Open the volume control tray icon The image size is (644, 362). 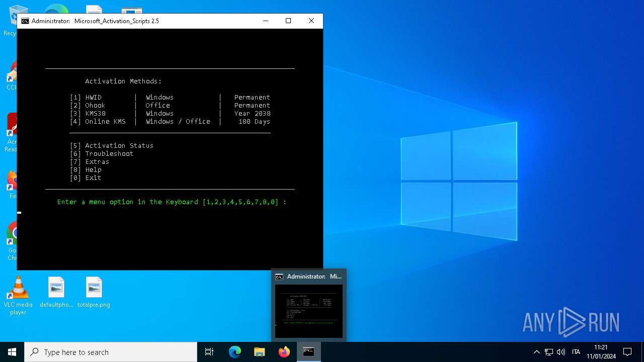point(561,352)
